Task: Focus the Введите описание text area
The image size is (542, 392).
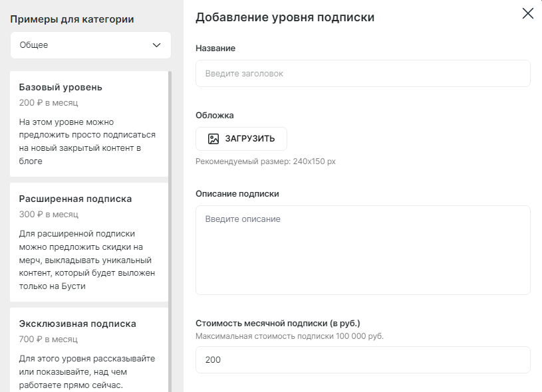Action: tap(363, 250)
